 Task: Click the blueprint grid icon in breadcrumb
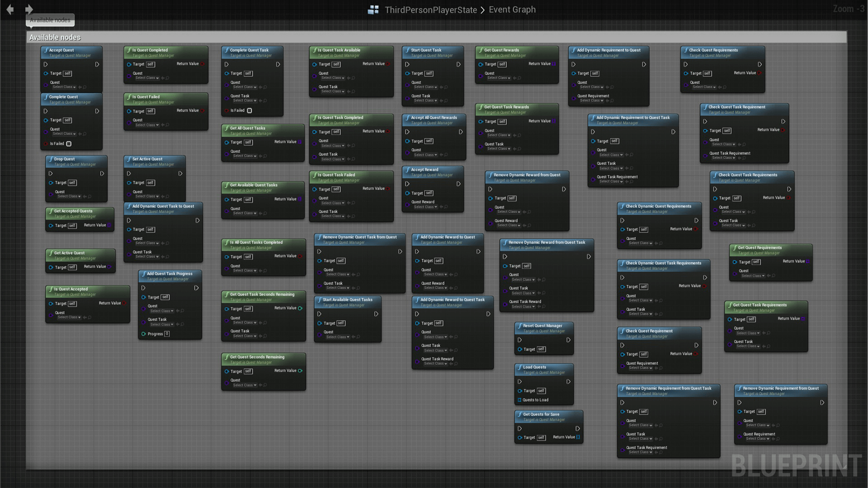(x=373, y=9)
